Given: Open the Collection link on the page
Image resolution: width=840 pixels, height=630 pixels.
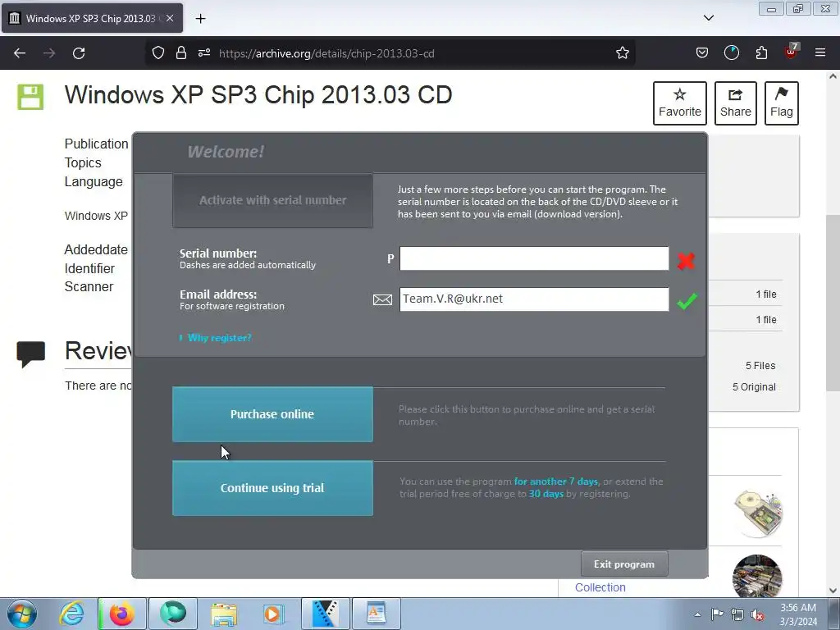Looking at the screenshot, I should tap(600, 587).
